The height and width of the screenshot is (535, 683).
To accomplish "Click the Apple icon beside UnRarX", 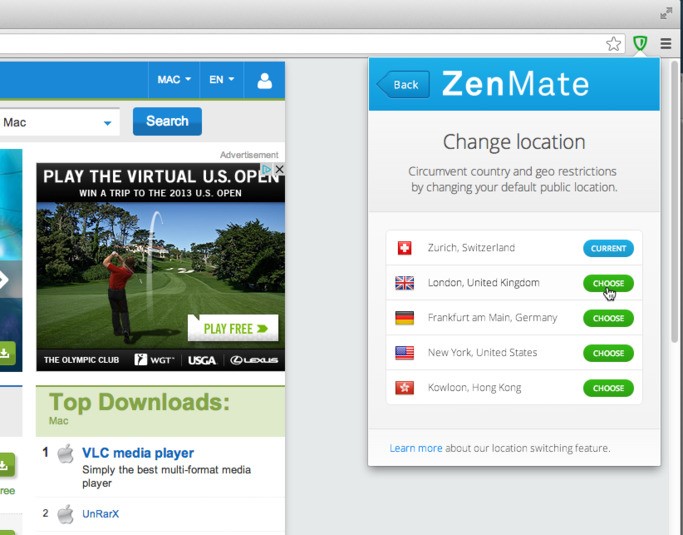I will 65,514.
